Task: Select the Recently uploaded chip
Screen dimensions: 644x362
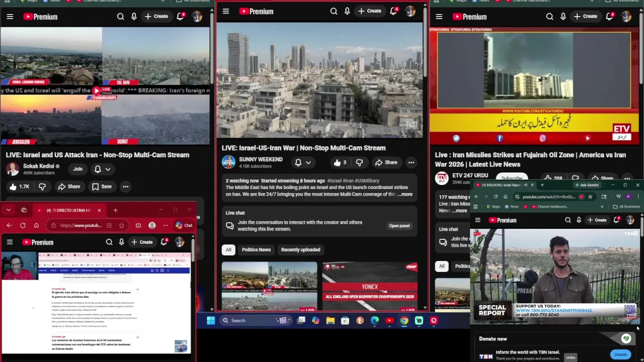Action: [x=300, y=250]
